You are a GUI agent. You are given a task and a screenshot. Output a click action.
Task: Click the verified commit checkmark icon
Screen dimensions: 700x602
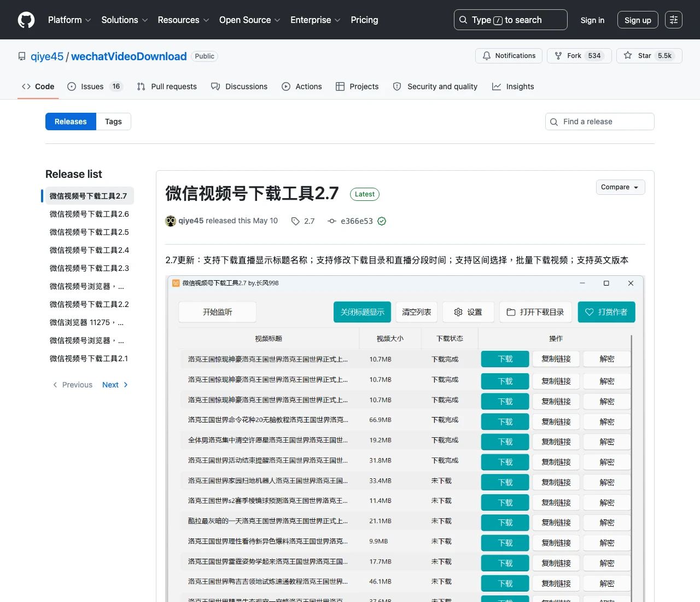(x=382, y=221)
